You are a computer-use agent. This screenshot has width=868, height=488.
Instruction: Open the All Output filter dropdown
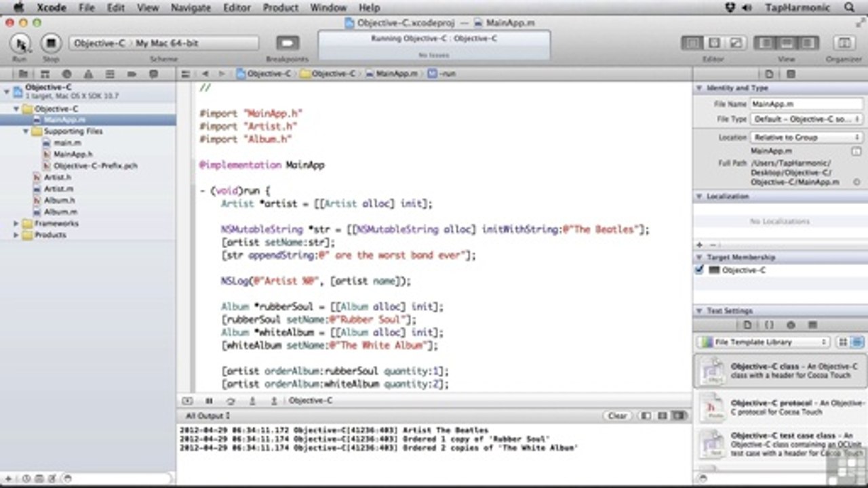point(208,416)
